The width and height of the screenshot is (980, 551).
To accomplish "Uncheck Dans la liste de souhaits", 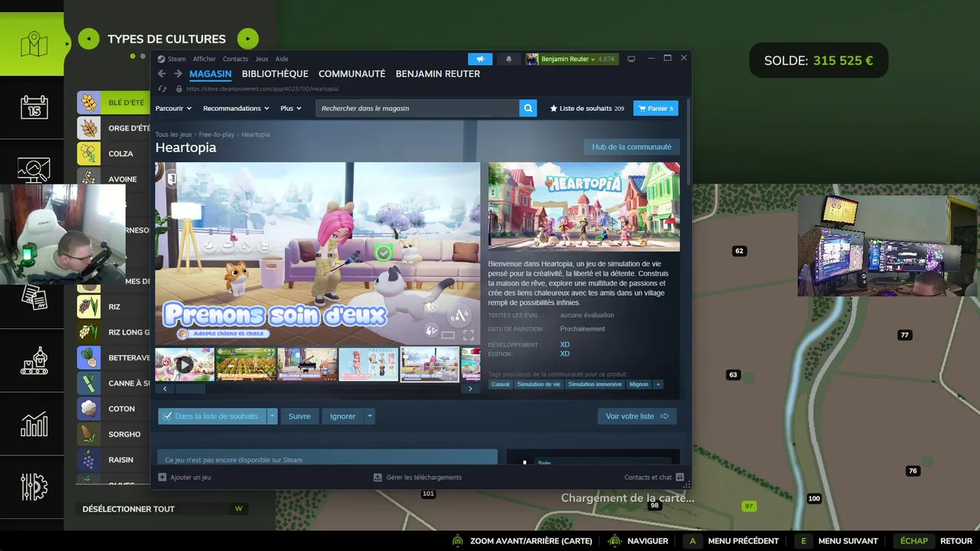I will tap(212, 416).
